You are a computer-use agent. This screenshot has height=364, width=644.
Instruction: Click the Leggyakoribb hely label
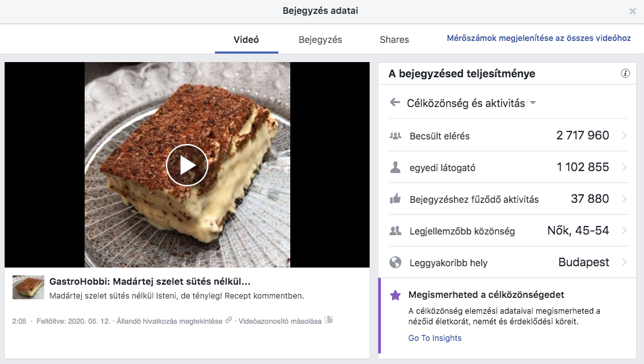448,263
